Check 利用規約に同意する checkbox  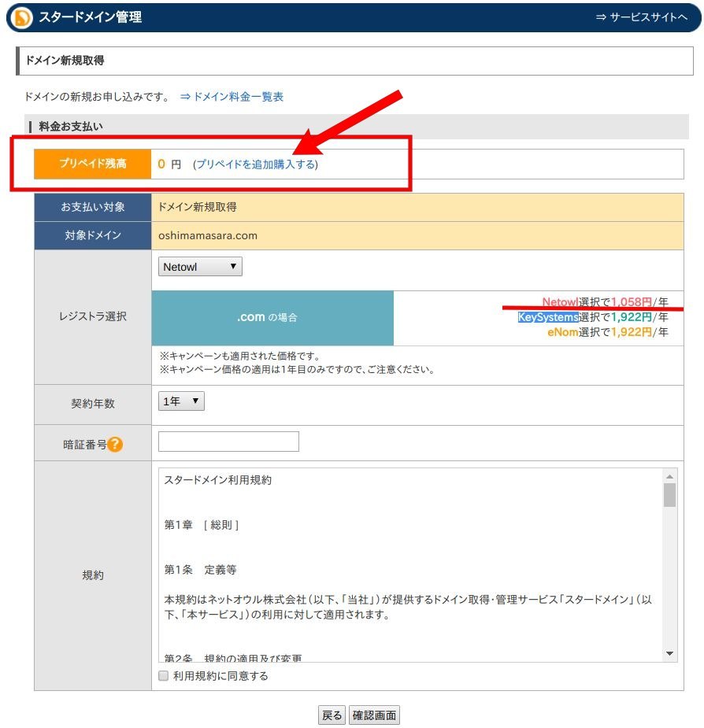coord(163,675)
